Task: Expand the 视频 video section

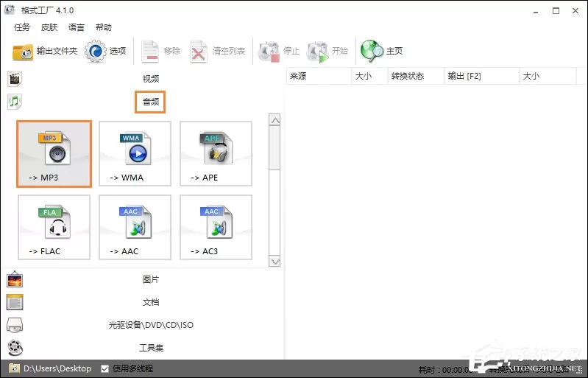Action: 151,79
